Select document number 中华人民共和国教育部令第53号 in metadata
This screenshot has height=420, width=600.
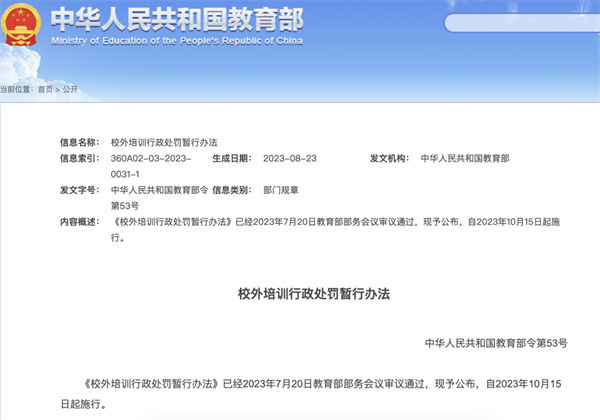160,198
